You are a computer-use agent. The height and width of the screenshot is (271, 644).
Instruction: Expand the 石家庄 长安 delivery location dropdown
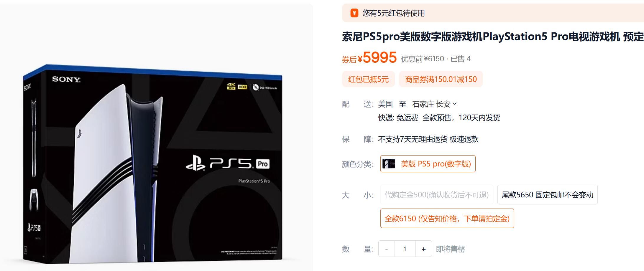434,104
